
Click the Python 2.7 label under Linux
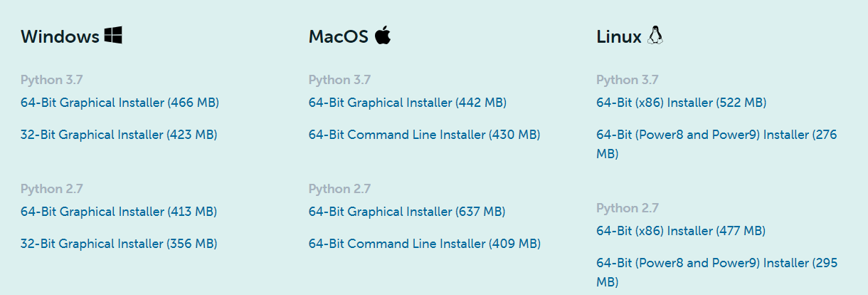point(628,208)
